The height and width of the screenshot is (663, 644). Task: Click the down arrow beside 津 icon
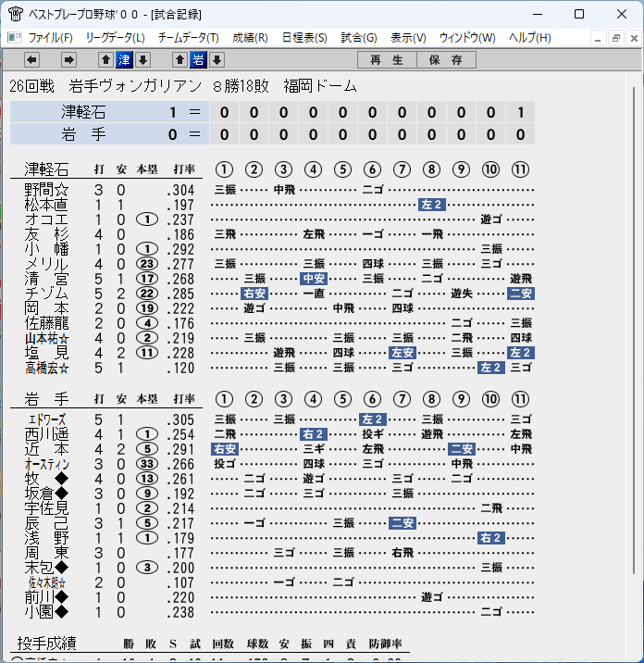point(142,60)
